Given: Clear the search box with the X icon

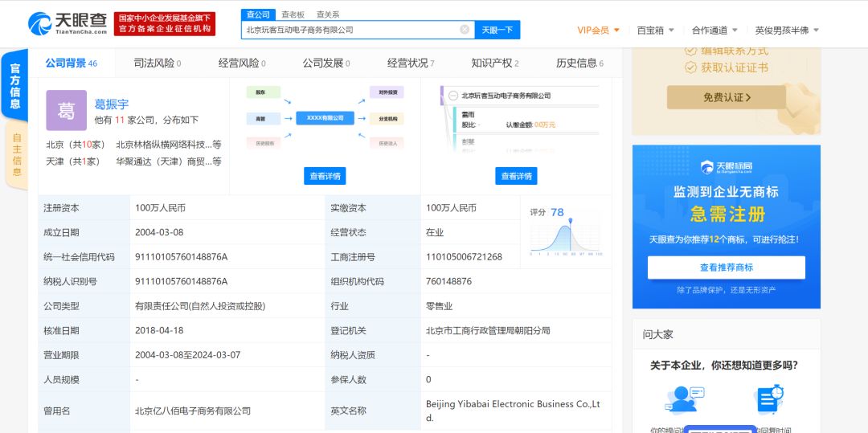Looking at the screenshot, I should point(465,30).
